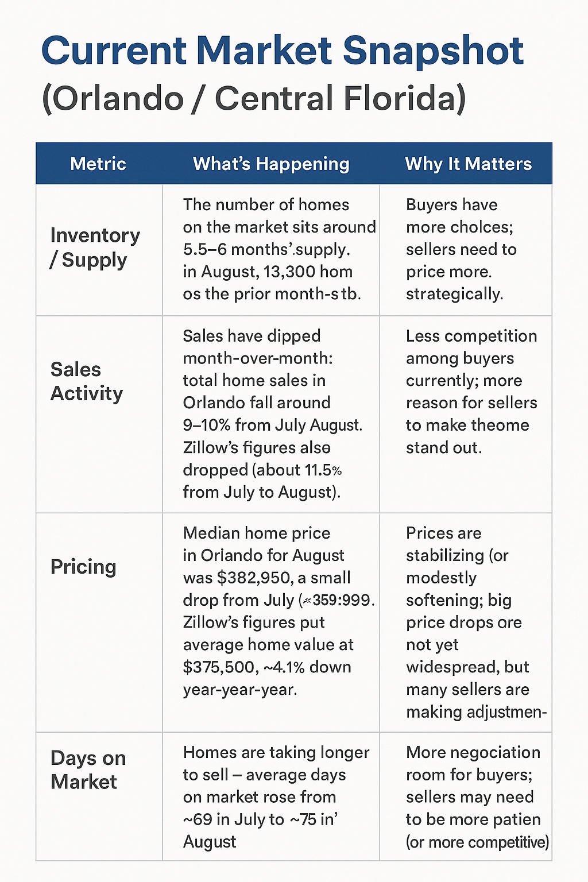Click the 'Sales have dipped month-over-month' cell

click(271, 413)
